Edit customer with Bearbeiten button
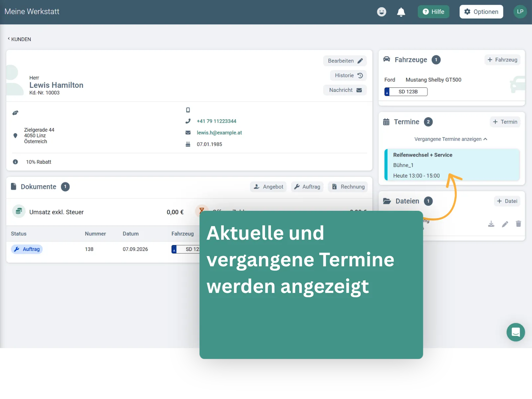 [x=345, y=61]
